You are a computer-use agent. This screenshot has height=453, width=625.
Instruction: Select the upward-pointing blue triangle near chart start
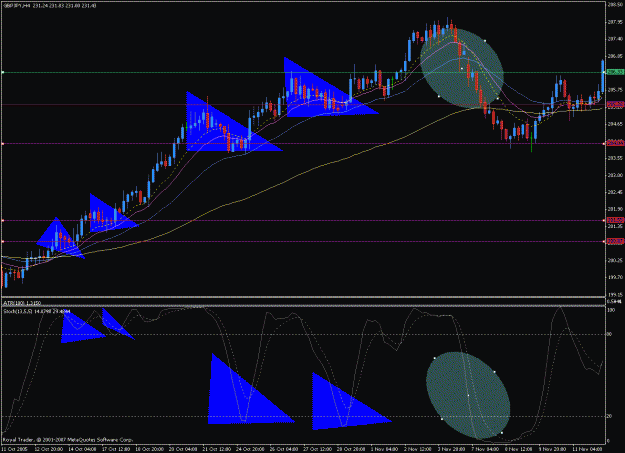(x=60, y=238)
